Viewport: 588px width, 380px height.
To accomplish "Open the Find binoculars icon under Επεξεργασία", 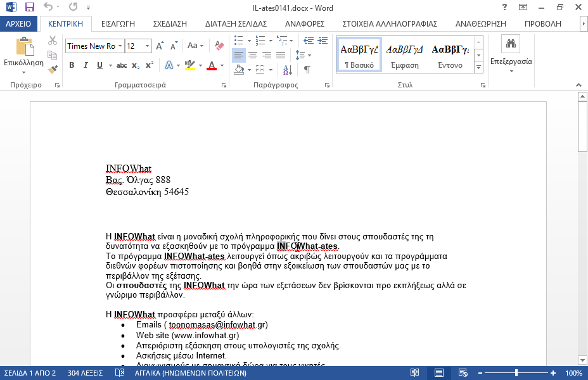I will point(511,44).
